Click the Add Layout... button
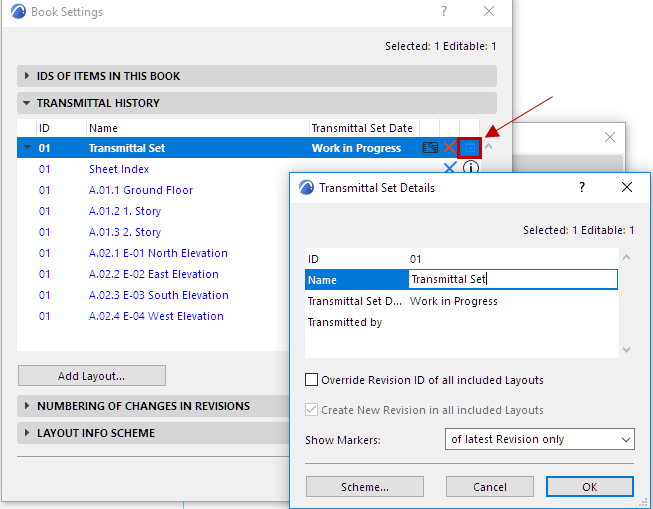 (92, 376)
